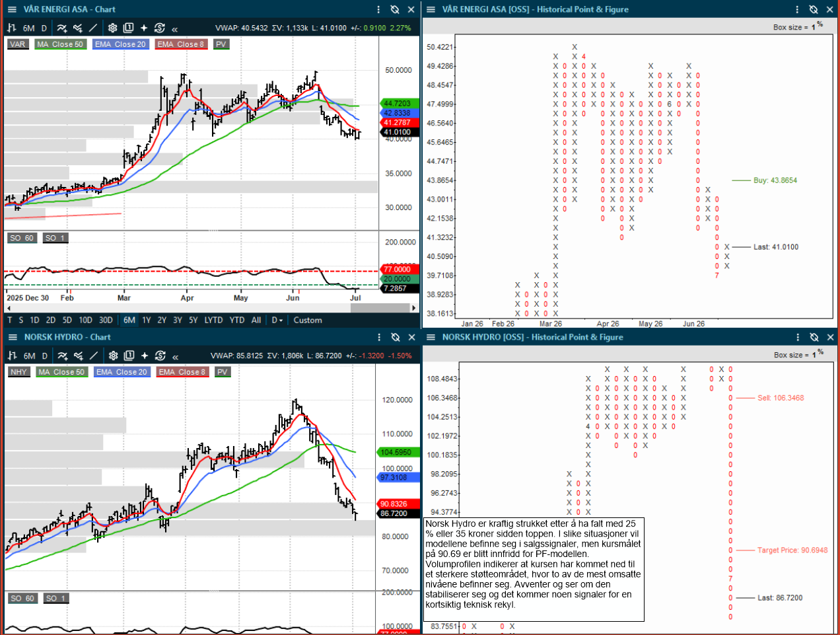
Task: Toggle PV indicator label on VÅR ENERGI chart
Action: pyautogui.click(x=221, y=44)
